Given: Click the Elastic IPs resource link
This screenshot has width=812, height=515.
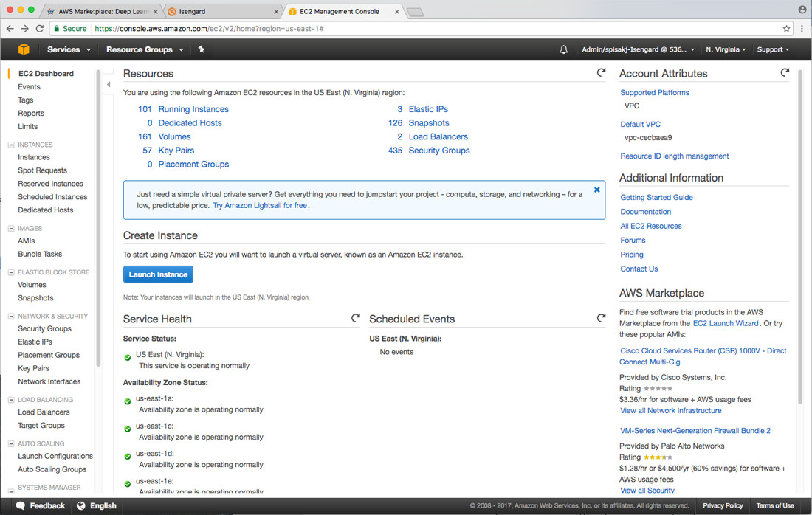Looking at the screenshot, I should pyautogui.click(x=428, y=109).
